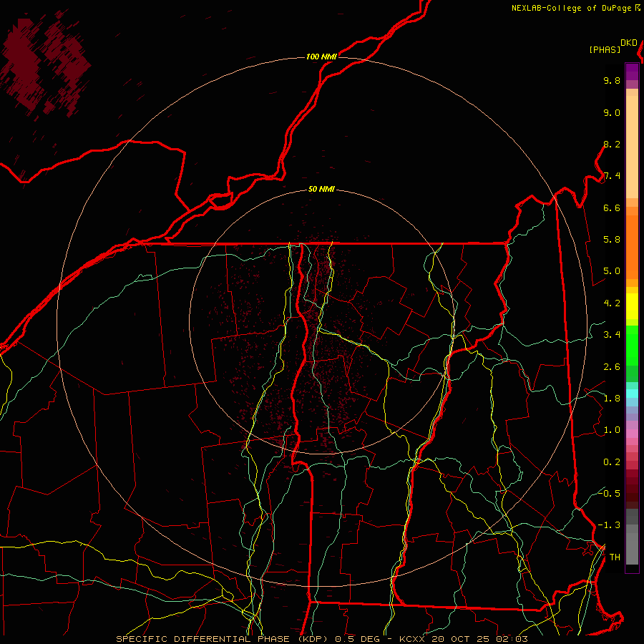The image size is (644, 644).
Task: Click the 0.5 DEG elevation text
Action: pyautogui.click(x=357, y=639)
